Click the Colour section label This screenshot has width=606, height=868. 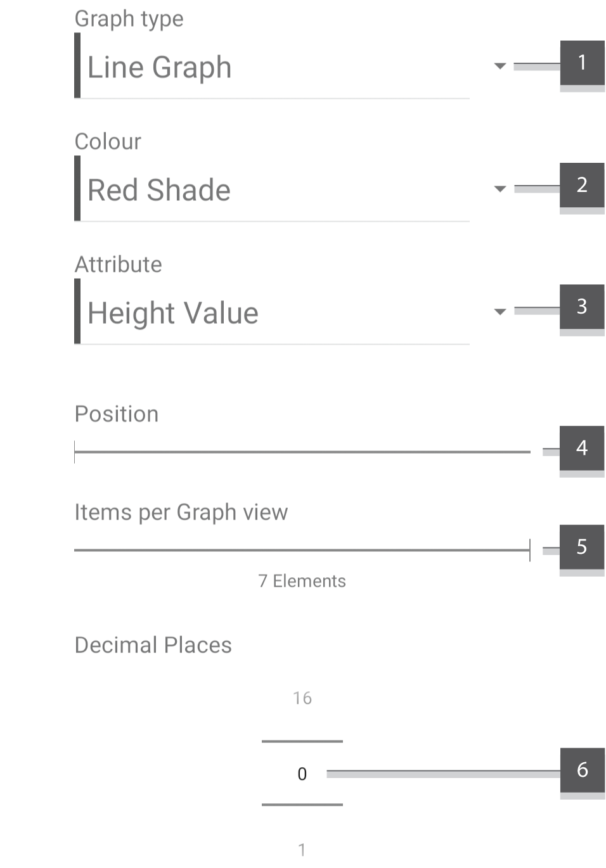tap(108, 141)
